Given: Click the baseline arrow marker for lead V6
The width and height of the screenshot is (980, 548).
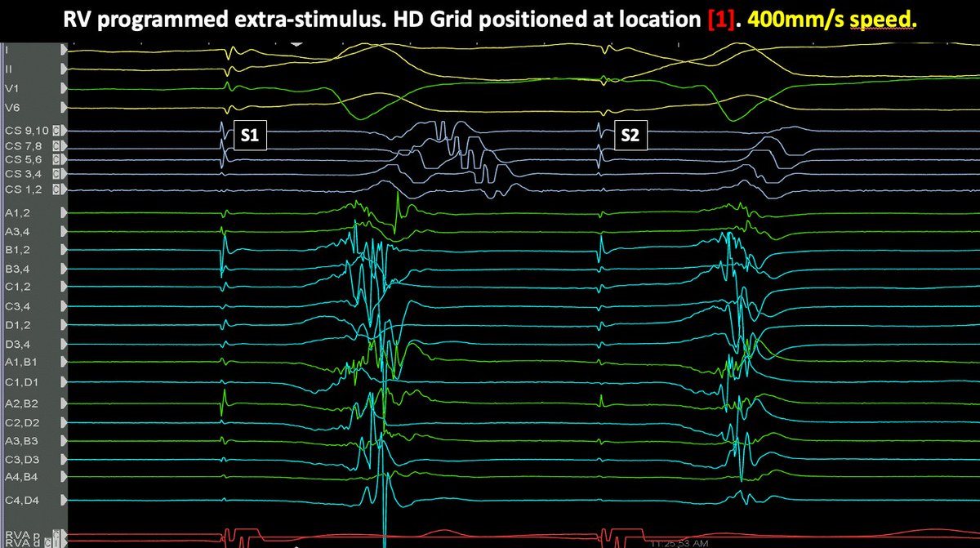Looking at the screenshot, I should [64, 108].
